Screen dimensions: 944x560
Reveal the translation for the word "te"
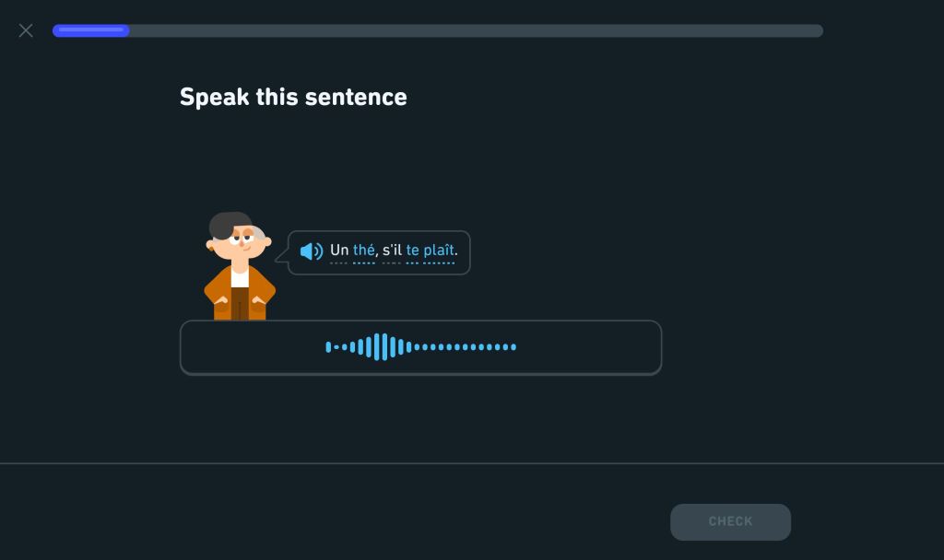(x=412, y=251)
